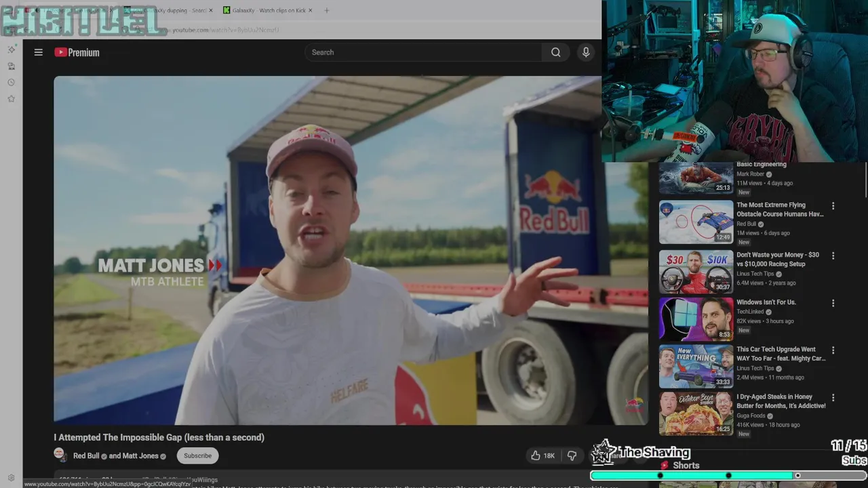
Task: Click the video title 'I Attempted The Impossible Gap'
Action: (x=159, y=437)
